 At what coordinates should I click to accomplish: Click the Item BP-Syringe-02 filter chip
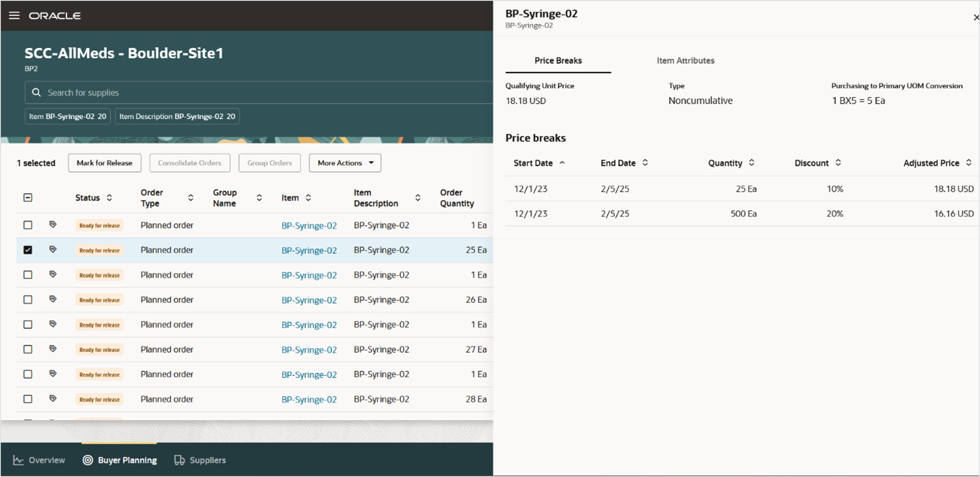click(68, 116)
